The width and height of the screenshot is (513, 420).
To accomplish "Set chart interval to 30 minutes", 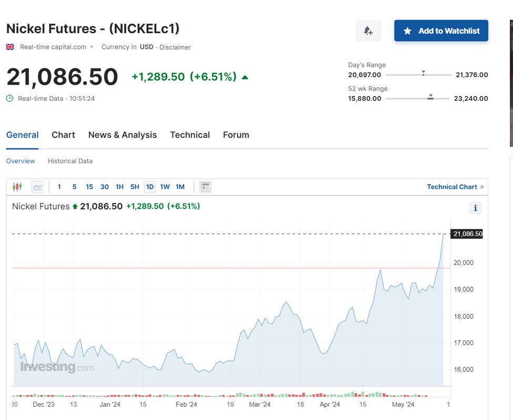I will (x=105, y=187).
